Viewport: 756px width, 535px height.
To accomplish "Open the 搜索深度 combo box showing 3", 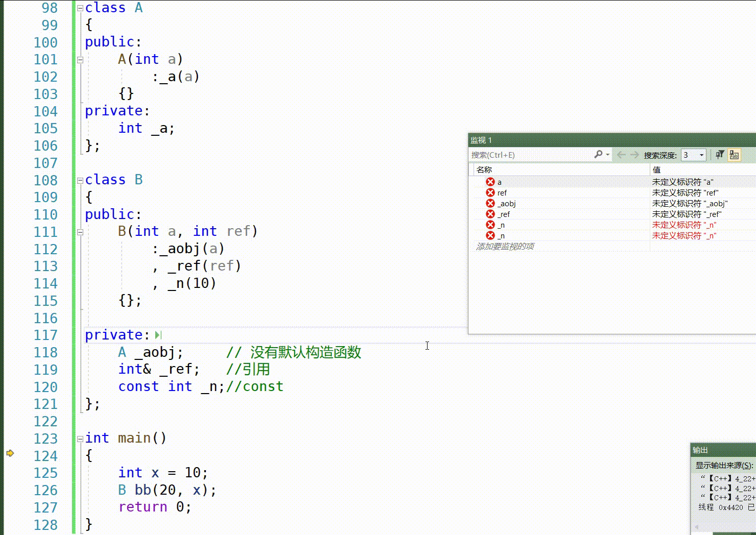I will (694, 155).
